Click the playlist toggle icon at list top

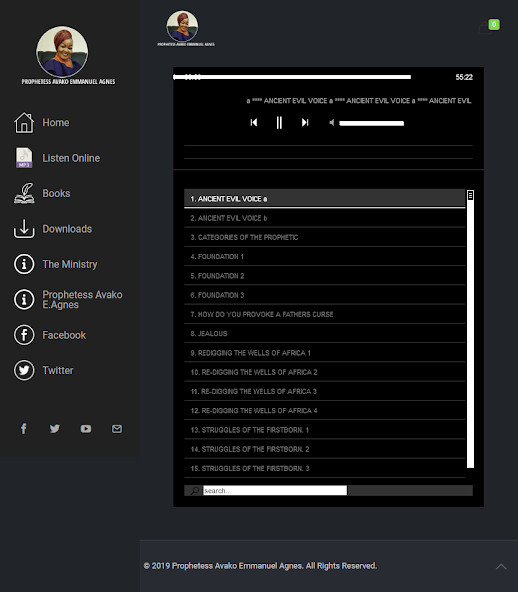(470, 195)
